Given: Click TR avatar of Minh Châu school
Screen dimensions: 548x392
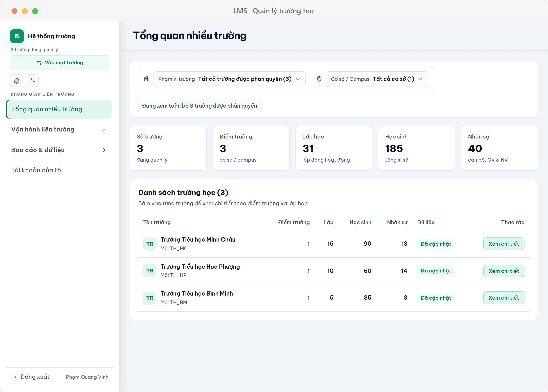Looking at the screenshot, I should 150,244.
